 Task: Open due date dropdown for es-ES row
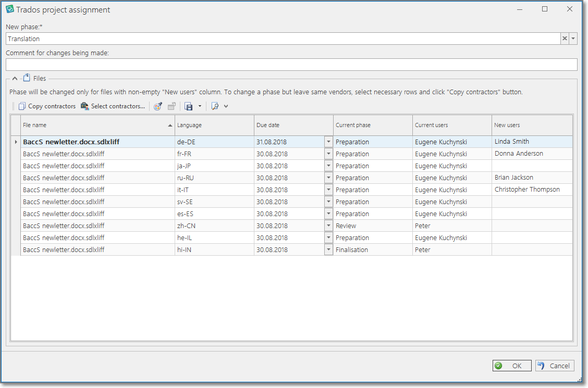click(x=328, y=214)
